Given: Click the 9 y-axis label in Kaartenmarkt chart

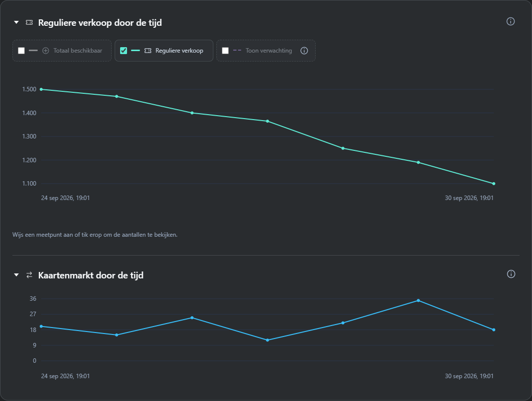Looking at the screenshot, I should (x=34, y=345).
